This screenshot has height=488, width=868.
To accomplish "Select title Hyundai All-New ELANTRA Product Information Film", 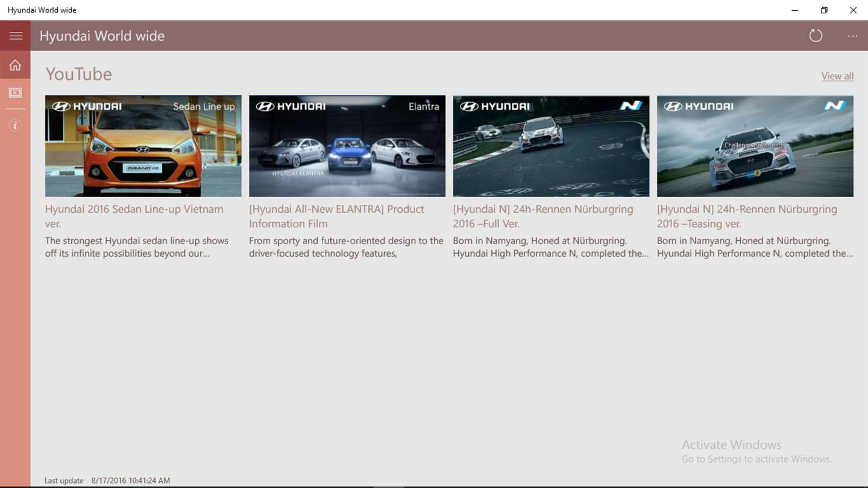I will tap(336, 216).
